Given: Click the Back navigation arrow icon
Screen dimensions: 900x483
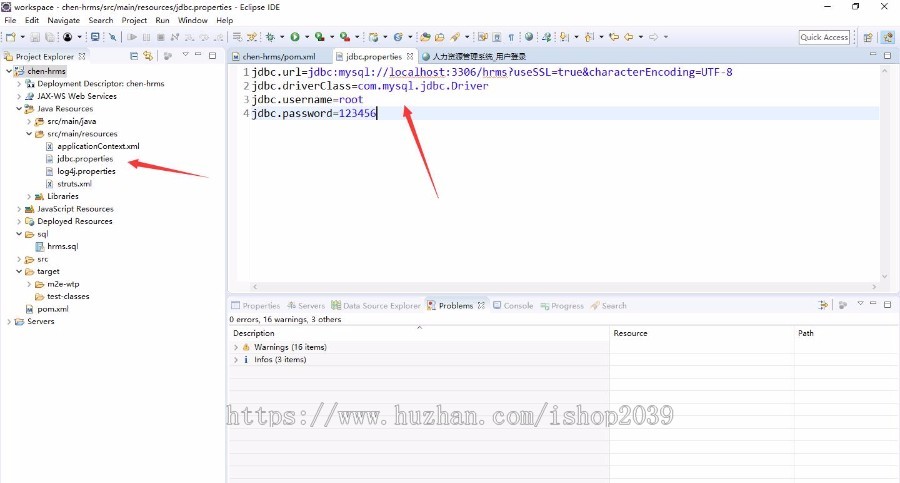Looking at the screenshot, I should 629,37.
